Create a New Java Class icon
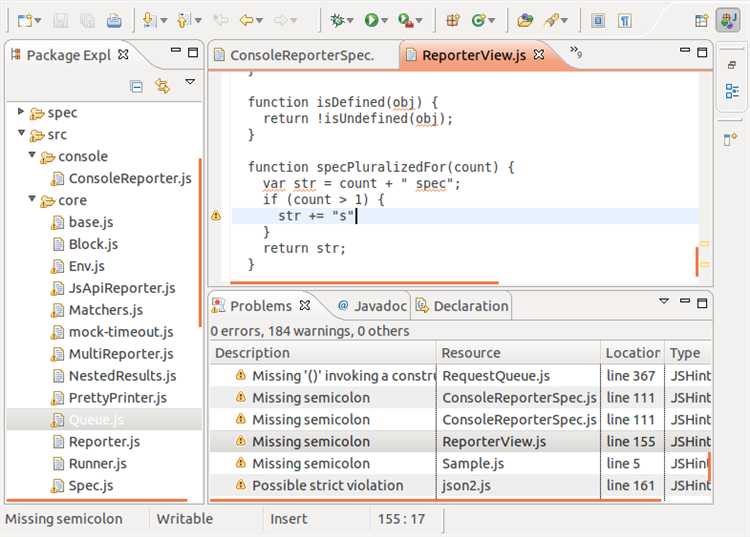The image size is (750, 537). (478, 20)
